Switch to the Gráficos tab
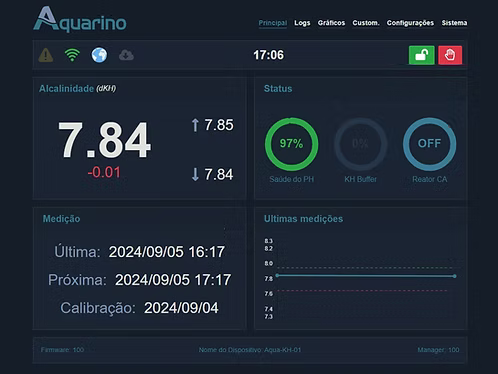Image resolution: width=498 pixels, height=374 pixels. [x=331, y=23]
